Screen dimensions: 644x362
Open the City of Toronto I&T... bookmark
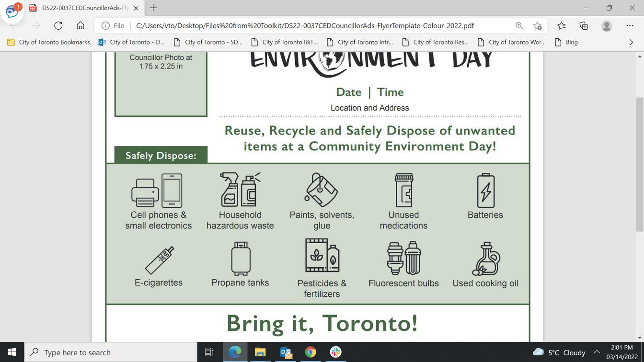tap(284, 42)
